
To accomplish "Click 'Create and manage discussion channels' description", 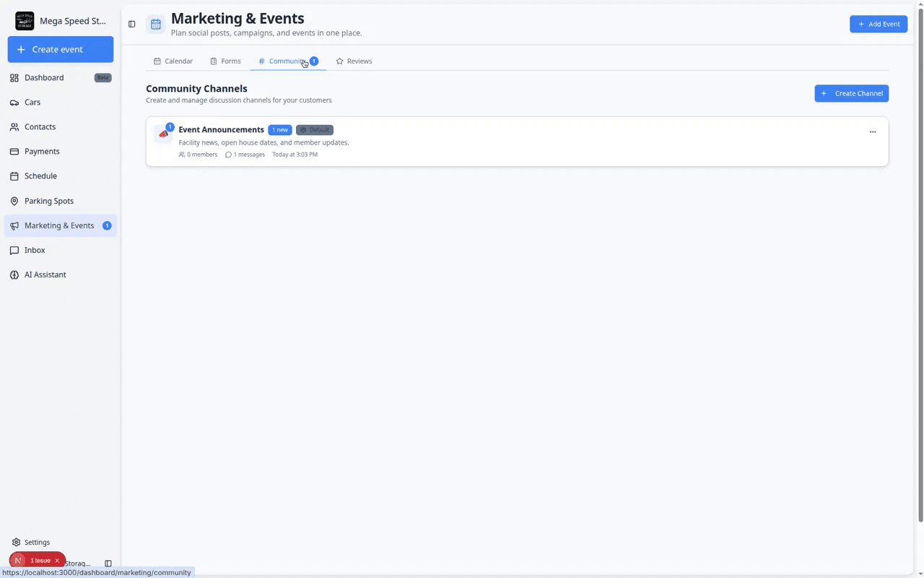I will (x=239, y=100).
